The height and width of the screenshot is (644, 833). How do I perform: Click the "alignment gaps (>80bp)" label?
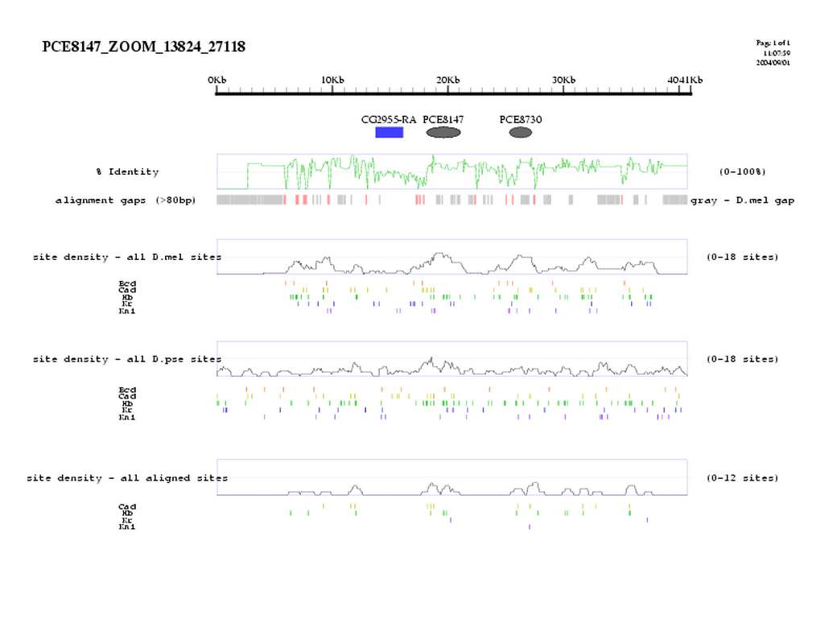tap(126, 200)
